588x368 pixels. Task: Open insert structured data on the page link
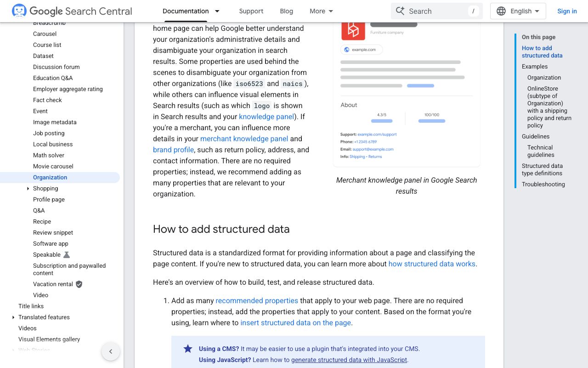click(x=296, y=323)
